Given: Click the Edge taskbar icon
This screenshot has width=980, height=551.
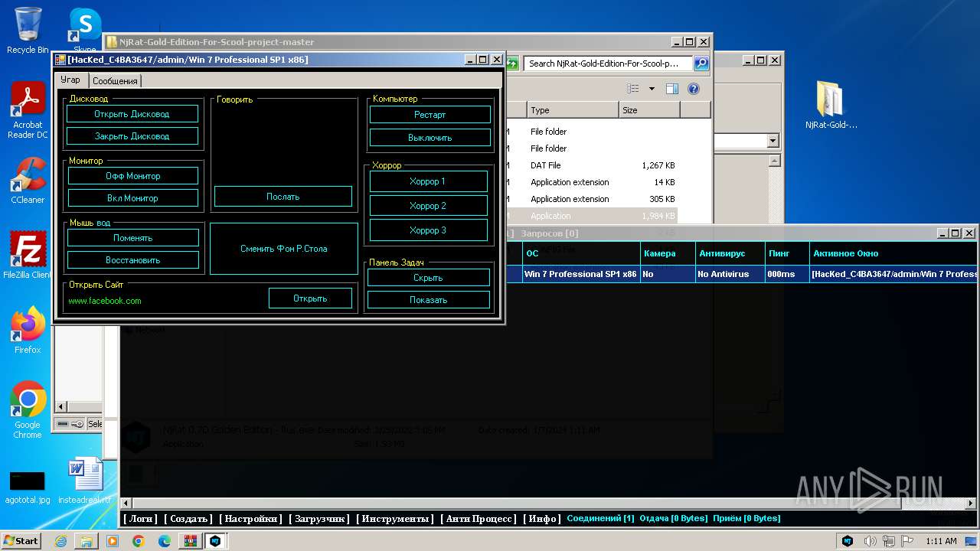Looking at the screenshot, I should click(x=165, y=541).
